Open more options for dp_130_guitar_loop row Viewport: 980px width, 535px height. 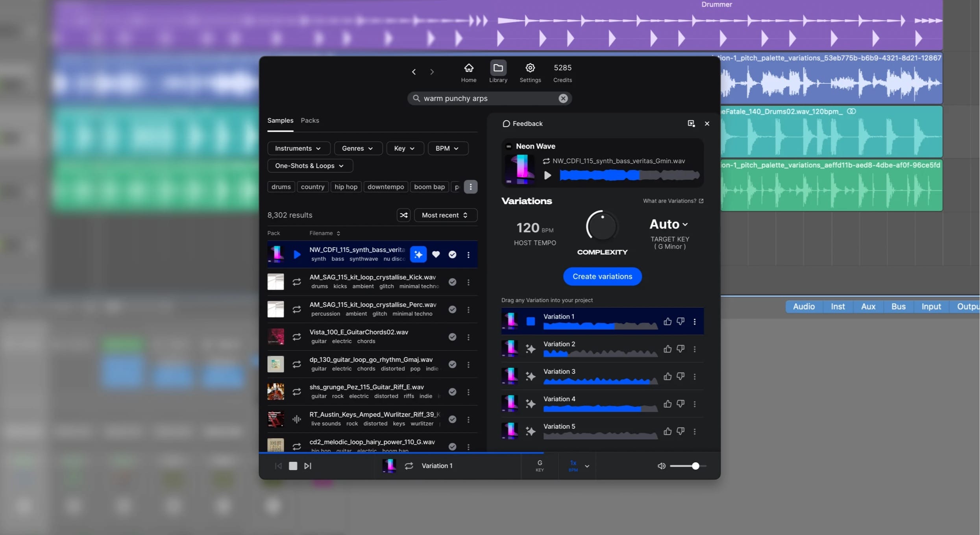[x=468, y=365]
